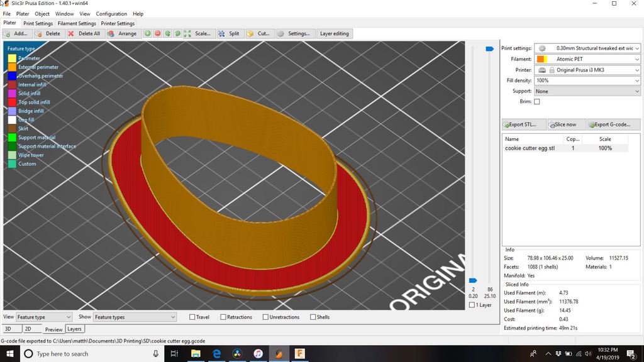This screenshot has width=644, height=362.
Task: Open the Printer dropdown
Action: [x=587, y=70]
